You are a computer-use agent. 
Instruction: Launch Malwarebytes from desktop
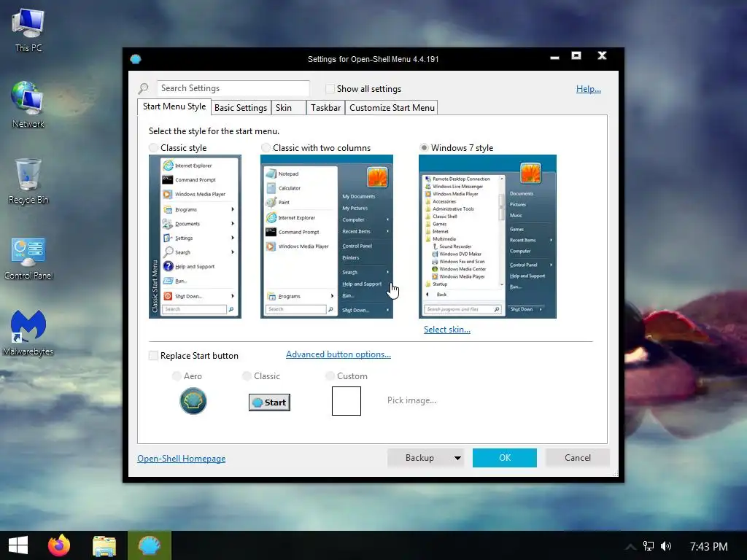pos(28,333)
